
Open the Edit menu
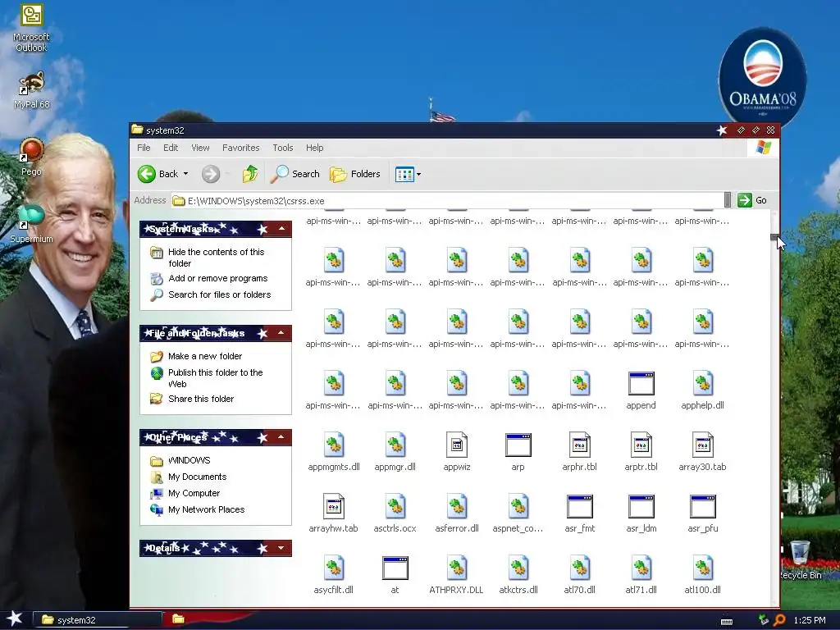tap(171, 148)
